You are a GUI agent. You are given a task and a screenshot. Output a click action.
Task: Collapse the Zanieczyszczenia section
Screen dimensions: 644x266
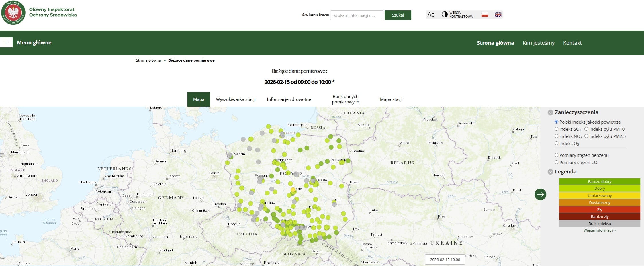[550, 112]
